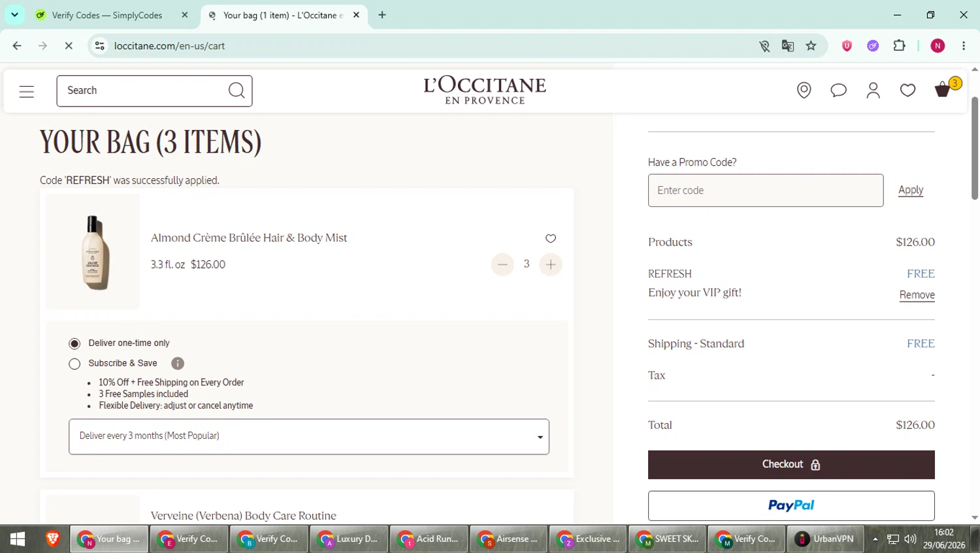Open Brave browser from taskbar
Image resolution: width=980 pixels, height=553 pixels.
click(x=52, y=539)
